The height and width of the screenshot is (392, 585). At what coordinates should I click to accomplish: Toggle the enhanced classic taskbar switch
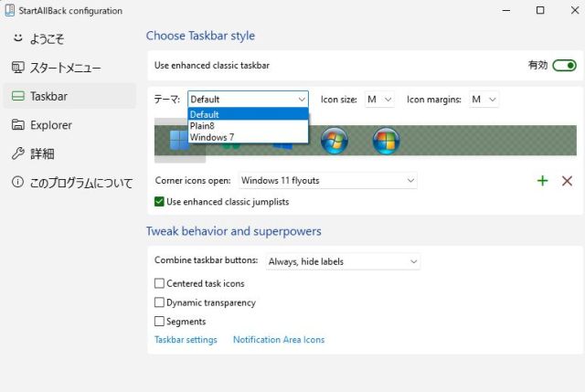(564, 66)
